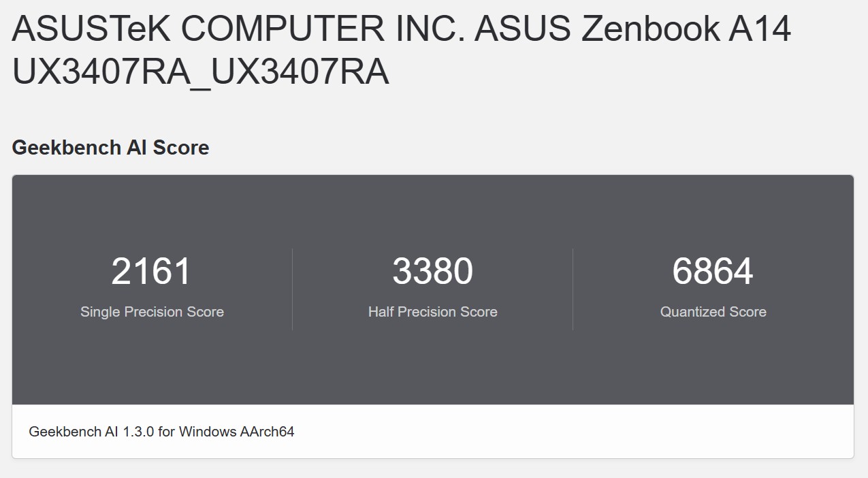Click the word "for" in the footer line

coord(167,432)
